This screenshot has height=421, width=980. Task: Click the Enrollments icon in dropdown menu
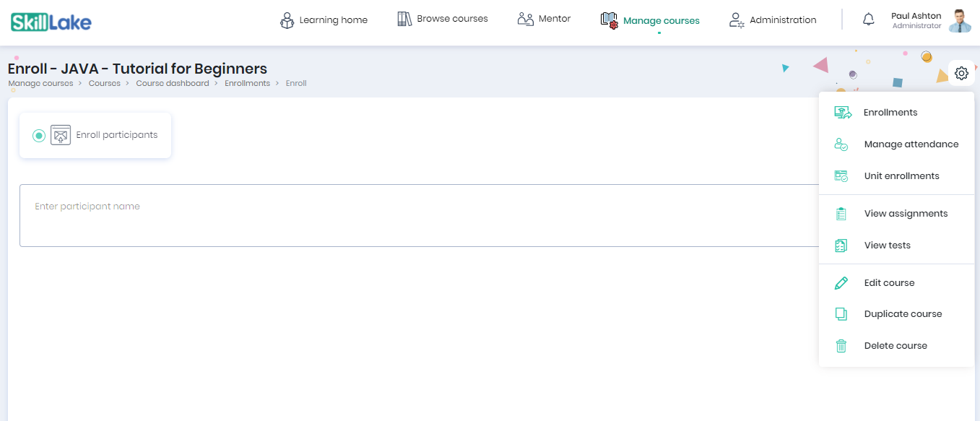coord(843,113)
